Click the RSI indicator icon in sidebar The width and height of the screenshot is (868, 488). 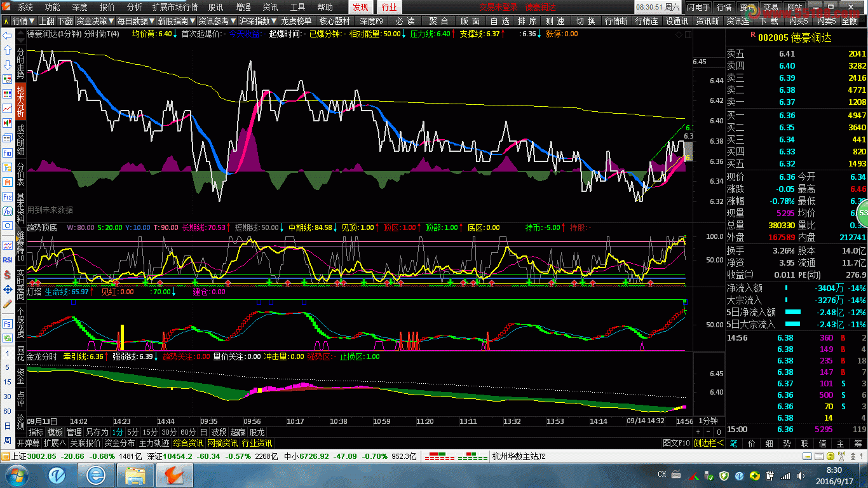click(x=7, y=260)
